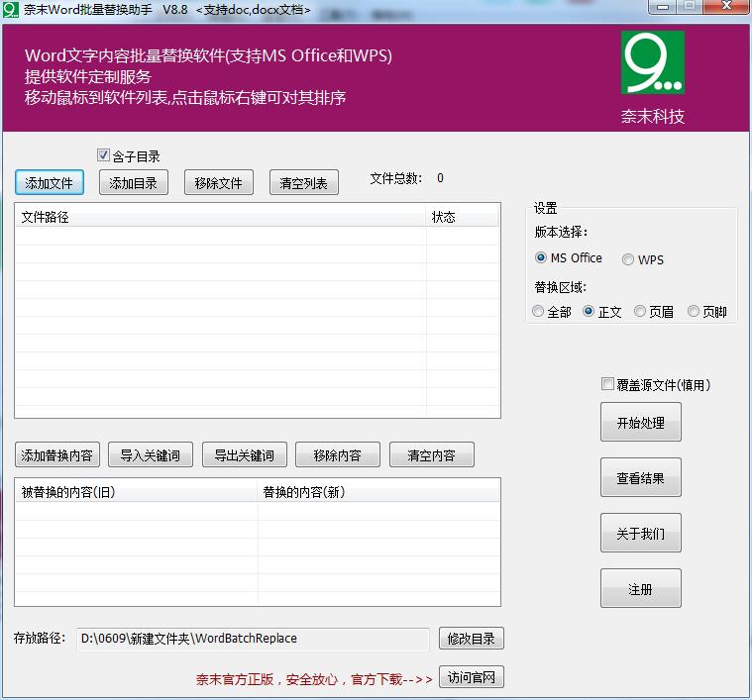Click the 移除文件 button
The height and width of the screenshot is (700, 752).
coord(219,182)
